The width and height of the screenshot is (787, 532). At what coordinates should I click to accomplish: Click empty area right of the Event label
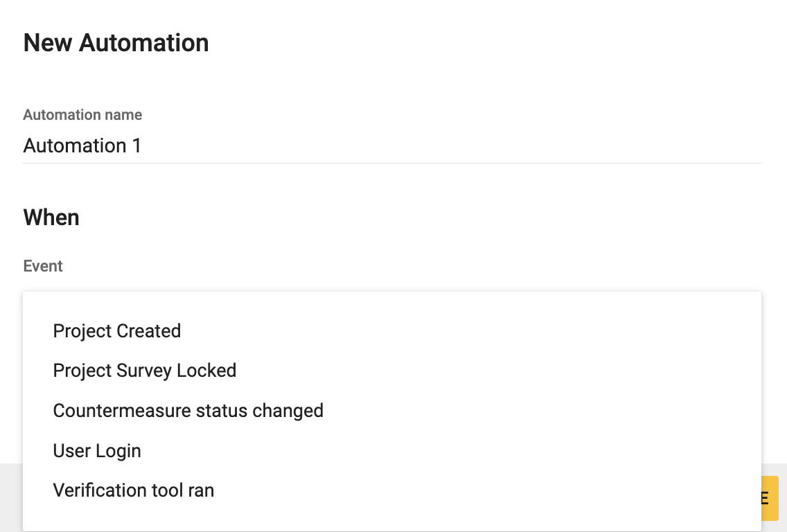click(416, 266)
